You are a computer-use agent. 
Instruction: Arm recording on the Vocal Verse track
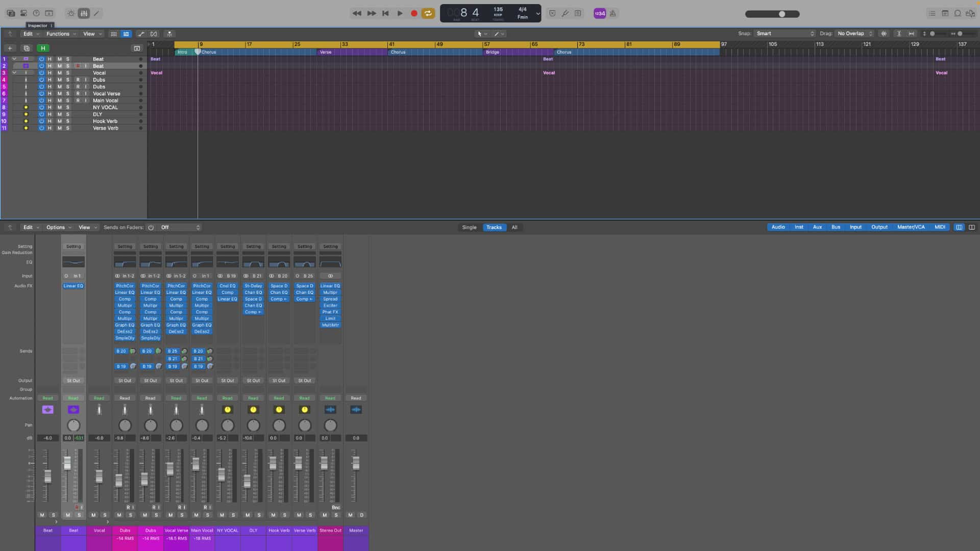pyautogui.click(x=78, y=93)
